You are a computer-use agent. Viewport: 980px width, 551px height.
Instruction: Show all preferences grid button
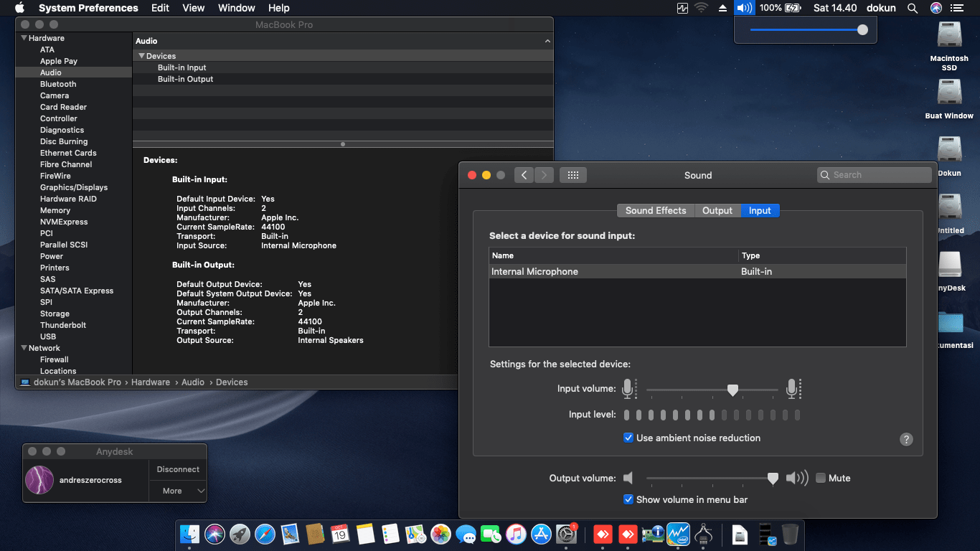tap(573, 175)
